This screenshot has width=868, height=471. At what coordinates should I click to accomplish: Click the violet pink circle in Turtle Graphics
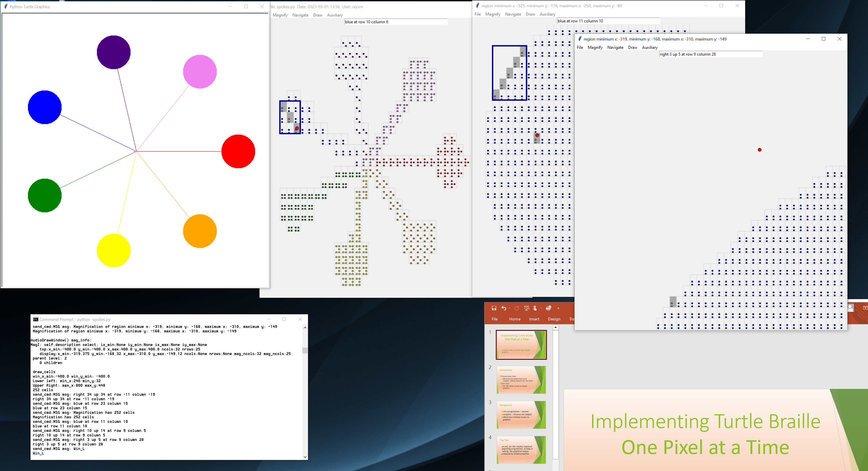(200, 71)
